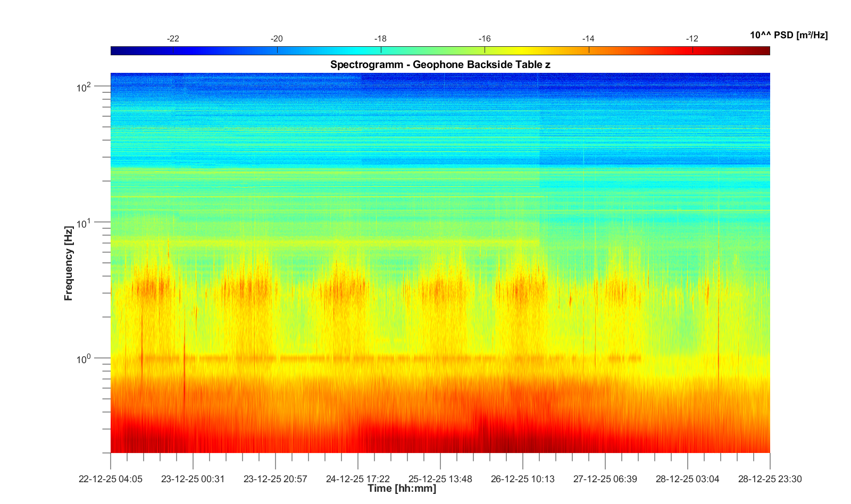
Task: Select the -14 tick label on colorbar
Action: [x=588, y=39]
